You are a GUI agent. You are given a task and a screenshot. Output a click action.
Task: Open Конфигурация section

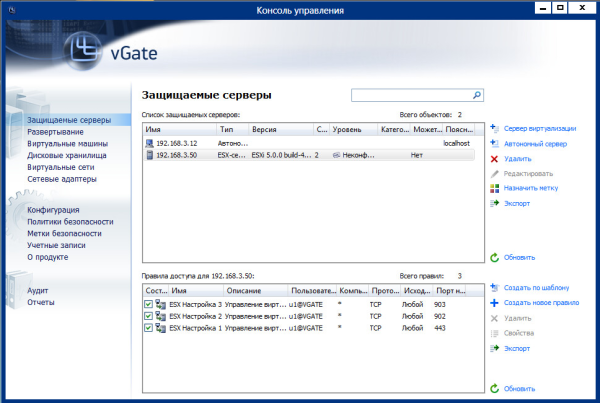53,210
